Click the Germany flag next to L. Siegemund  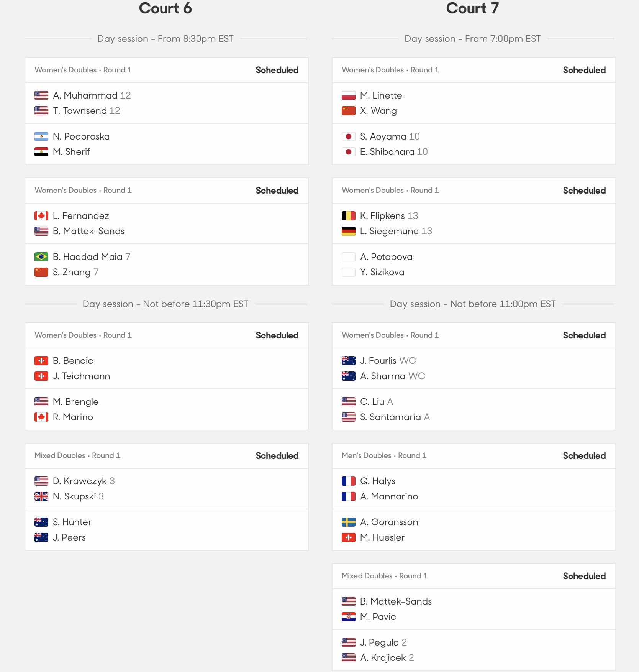[348, 231]
